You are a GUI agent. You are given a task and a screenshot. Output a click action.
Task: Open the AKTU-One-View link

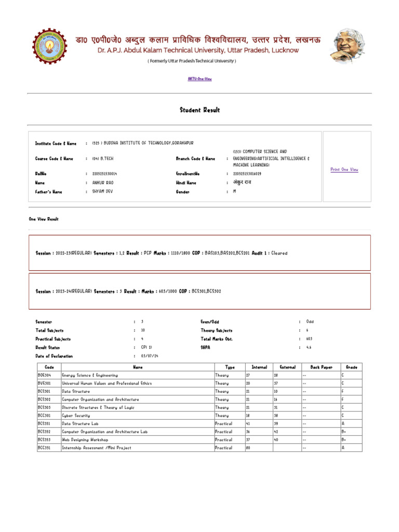point(199,79)
